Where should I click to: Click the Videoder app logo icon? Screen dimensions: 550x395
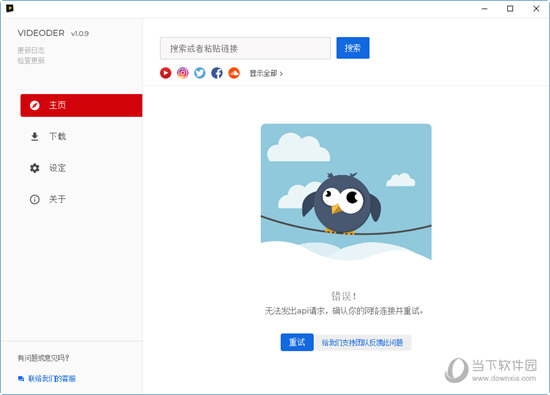pyautogui.click(x=10, y=8)
